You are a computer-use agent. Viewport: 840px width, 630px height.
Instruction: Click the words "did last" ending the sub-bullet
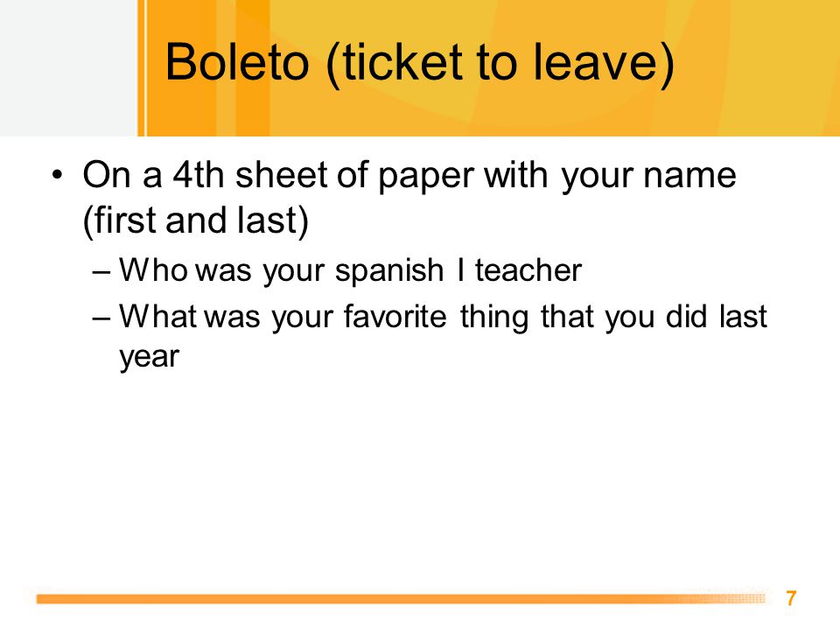(717, 316)
